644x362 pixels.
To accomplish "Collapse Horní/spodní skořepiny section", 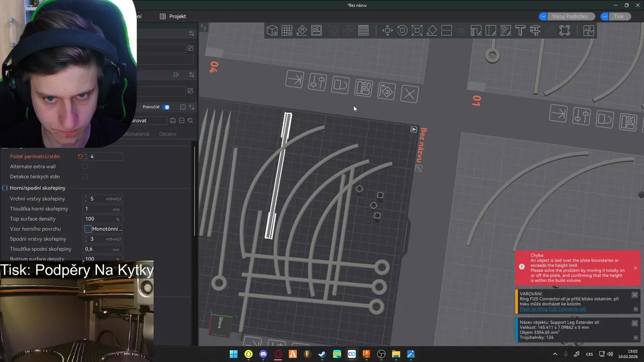I will [38, 188].
